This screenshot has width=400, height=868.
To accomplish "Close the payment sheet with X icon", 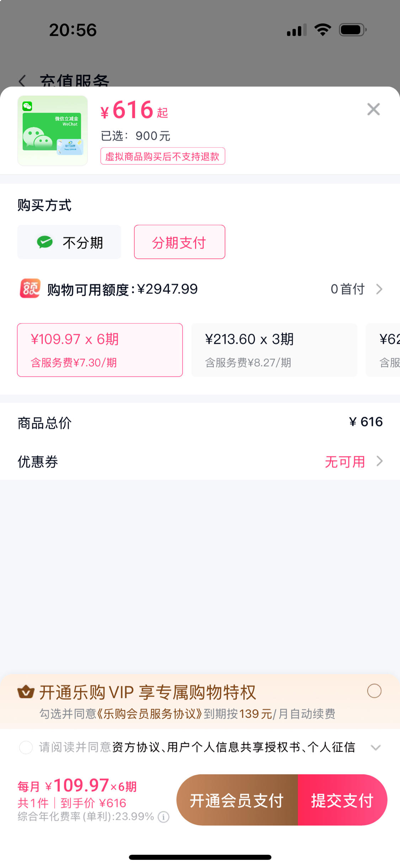I will pyautogui.click(x=373, y=109).
